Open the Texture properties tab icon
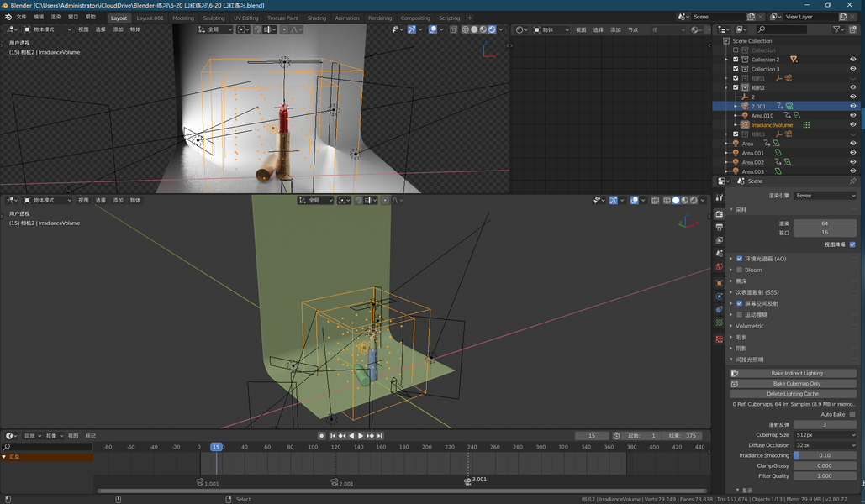 click(x=720, y=339)
